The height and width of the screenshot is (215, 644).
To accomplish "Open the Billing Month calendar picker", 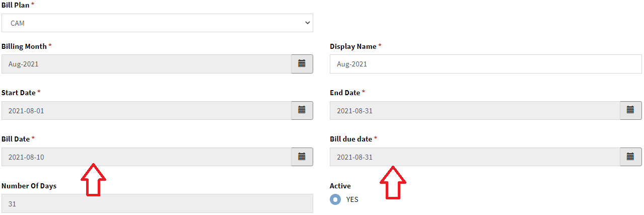I will [x=302, y=64].
